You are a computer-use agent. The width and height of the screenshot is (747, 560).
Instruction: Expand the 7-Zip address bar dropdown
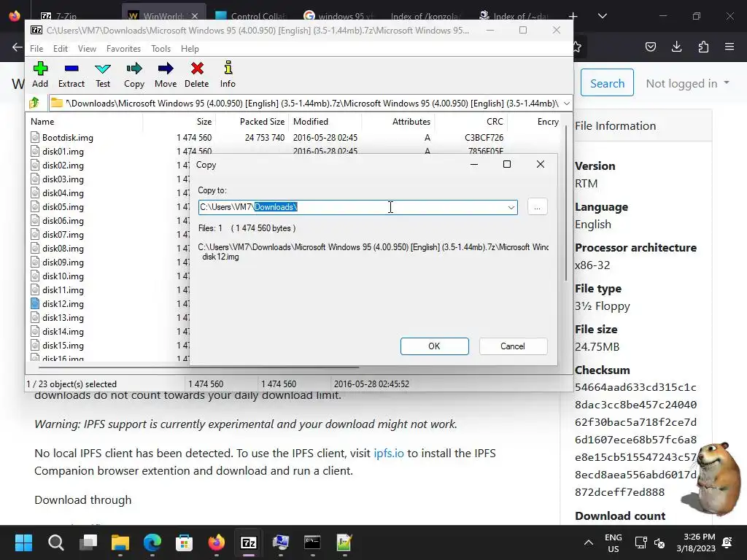tap(566, 103)
